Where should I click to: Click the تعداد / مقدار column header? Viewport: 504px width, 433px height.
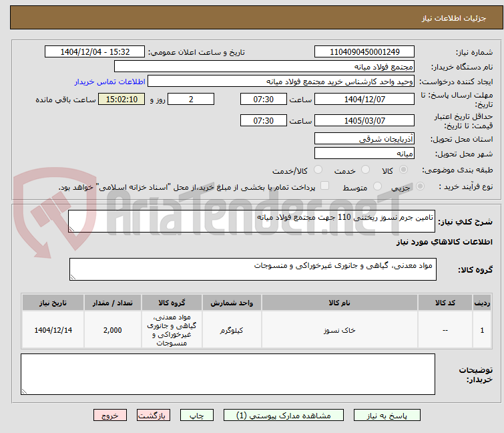[113, 303]
